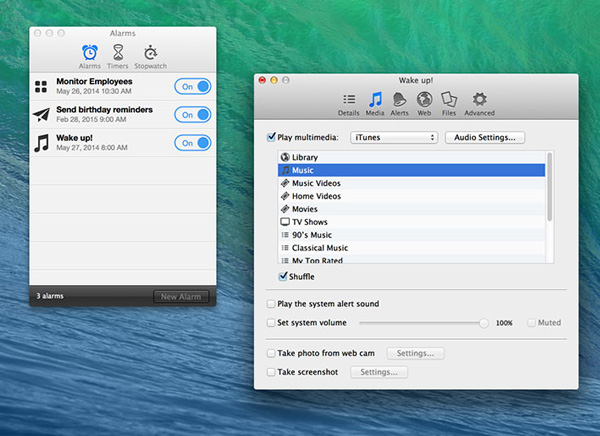Open web cam Settings... button
This screenshot has width=600, height=436.
click(x=416, y=353)
